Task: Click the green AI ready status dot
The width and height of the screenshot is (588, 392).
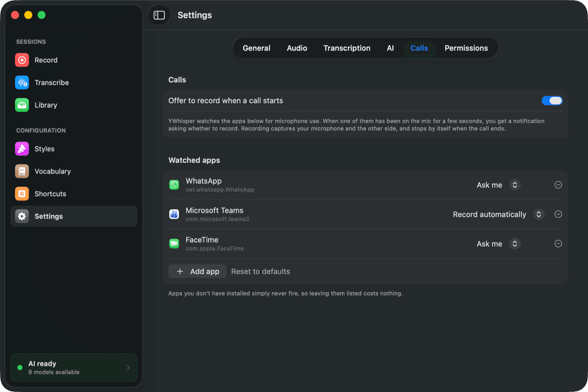Action: click(20, 367)
